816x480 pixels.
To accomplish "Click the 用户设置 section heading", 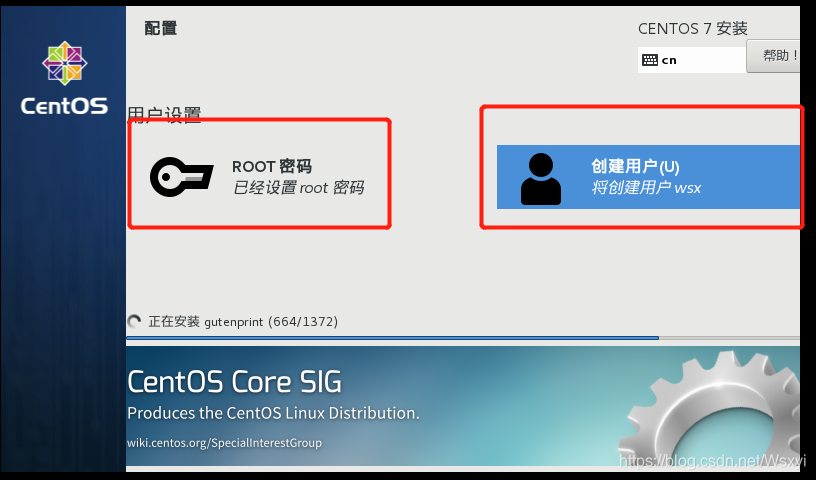I will pos(164,114).
